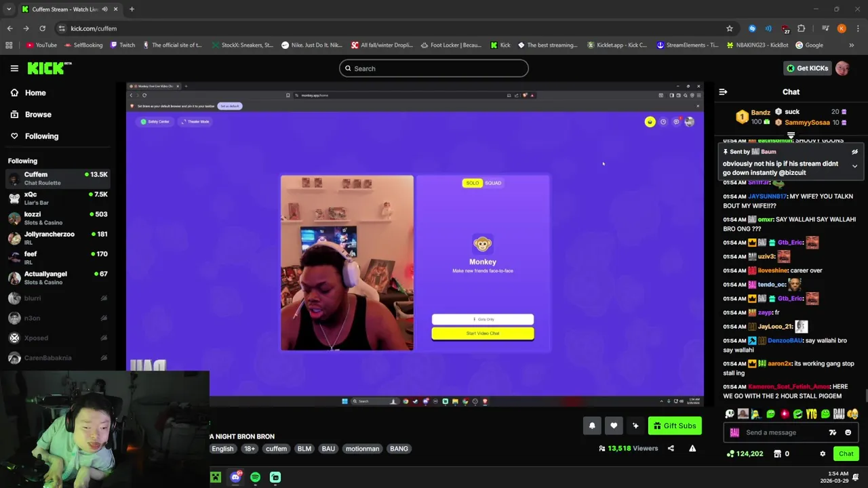Bookmark this page with star icon

tap(730, 28)
